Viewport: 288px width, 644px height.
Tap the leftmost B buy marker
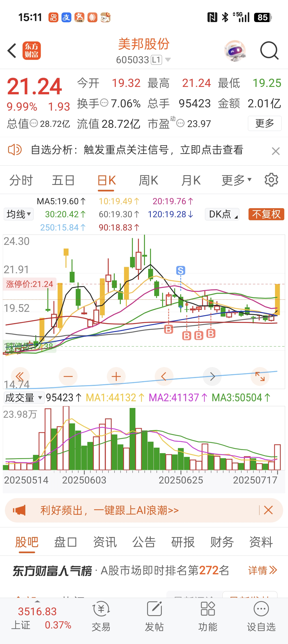[168, 329]
